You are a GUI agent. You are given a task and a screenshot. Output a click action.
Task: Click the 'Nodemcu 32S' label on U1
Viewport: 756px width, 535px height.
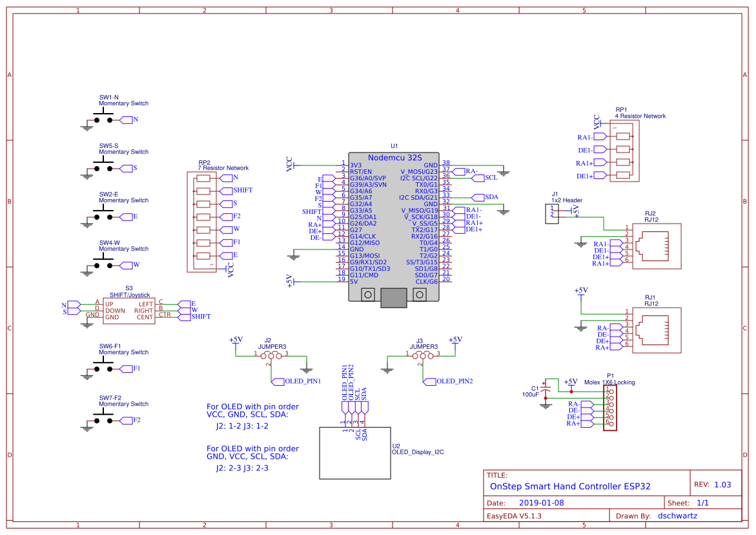tap(395, 158)
